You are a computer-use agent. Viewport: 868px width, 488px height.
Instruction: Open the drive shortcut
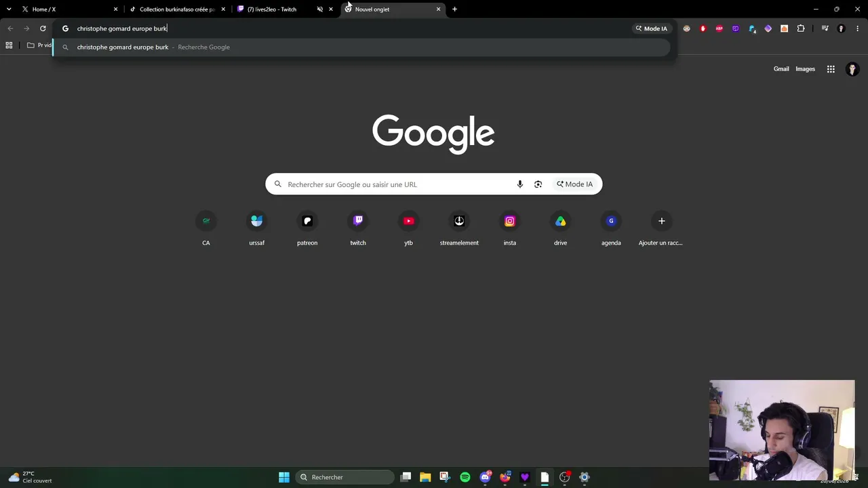click(560, 228)
